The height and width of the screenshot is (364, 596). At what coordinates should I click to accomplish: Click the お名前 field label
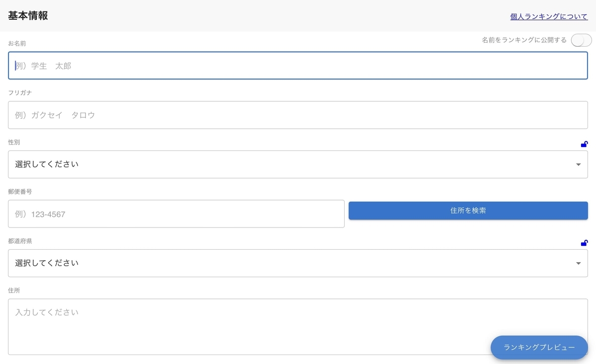[x=17, y=44]
